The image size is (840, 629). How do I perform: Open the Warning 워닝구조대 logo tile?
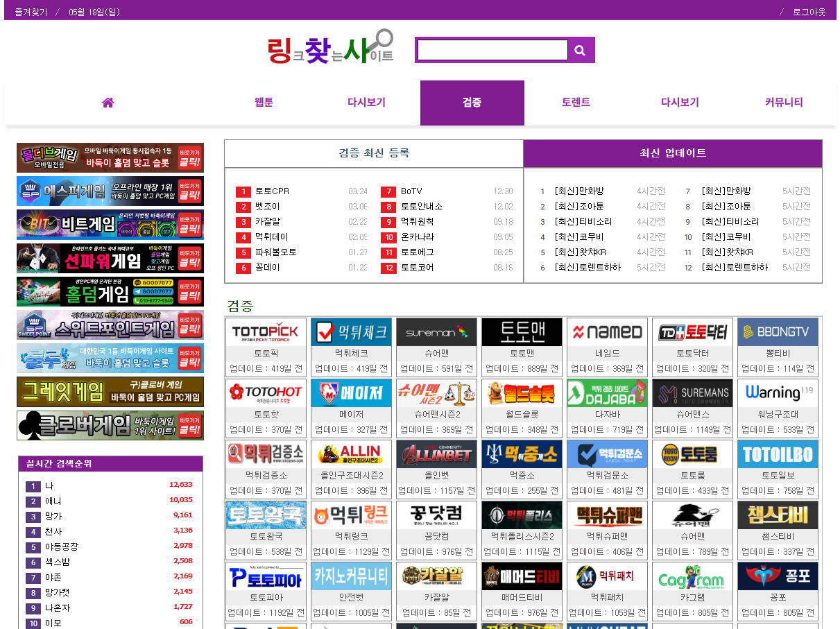[x=778, y=393]
